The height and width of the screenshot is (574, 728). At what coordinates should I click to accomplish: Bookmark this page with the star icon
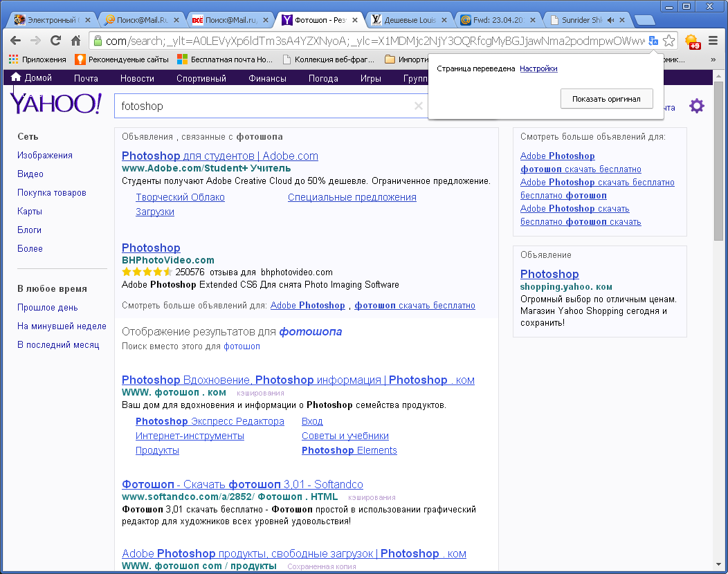click(668, 41)
